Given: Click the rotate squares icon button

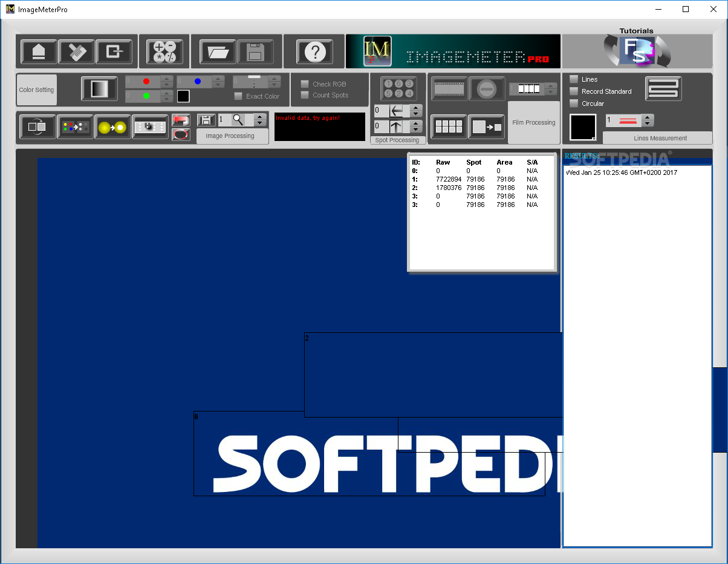Looking at the screenshot, I should (x=37, y=127).
